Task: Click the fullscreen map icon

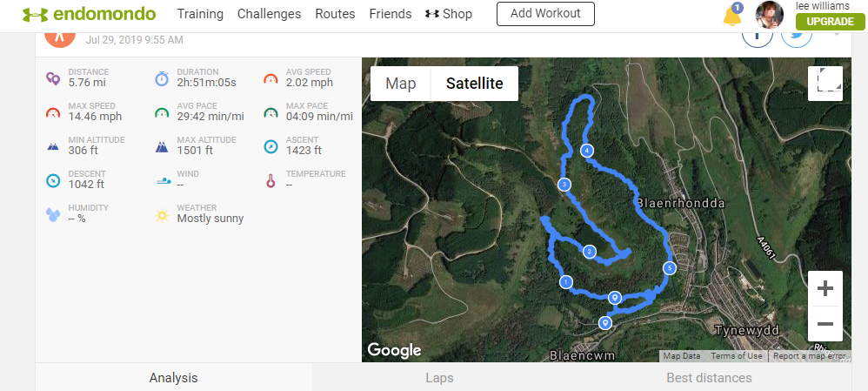Action: pos(825,84)
